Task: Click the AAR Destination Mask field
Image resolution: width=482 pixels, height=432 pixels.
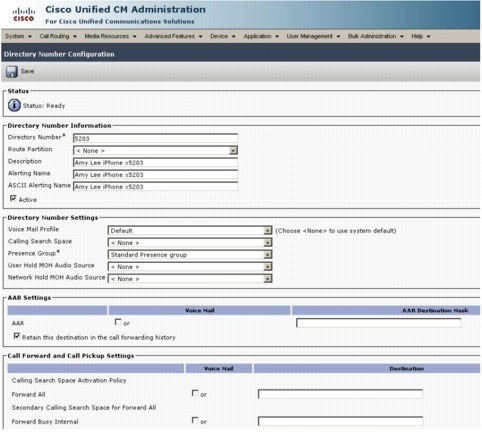Action: pyautogui.click(x=379, y=323)
